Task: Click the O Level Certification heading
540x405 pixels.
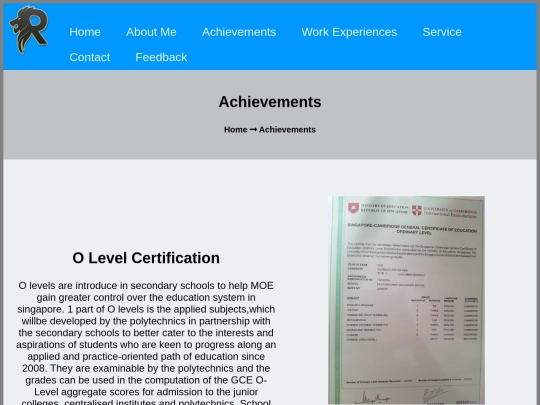Action: pos(146,258)
